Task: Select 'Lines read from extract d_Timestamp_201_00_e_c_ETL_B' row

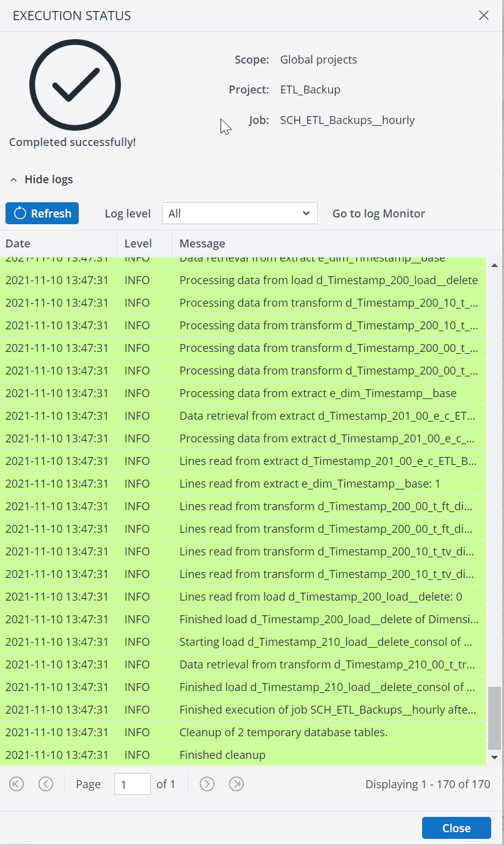Action: tap(243, 461)
